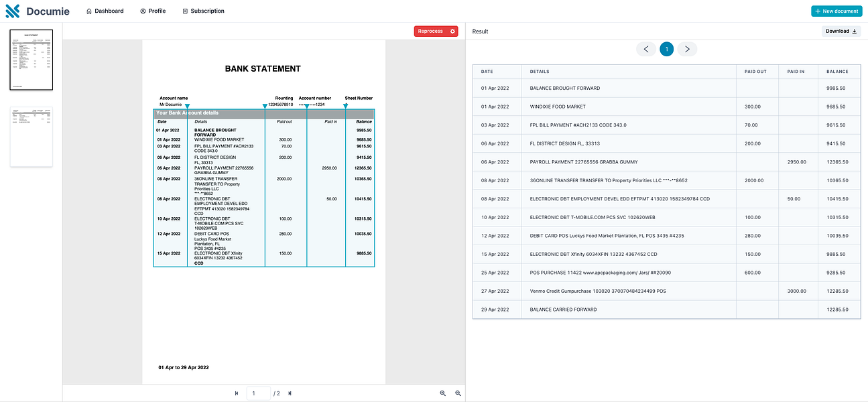Click 29 Apr 2022 date in result table
The width and height of the screenshot is (868, 402).
[x=495, y=310]
